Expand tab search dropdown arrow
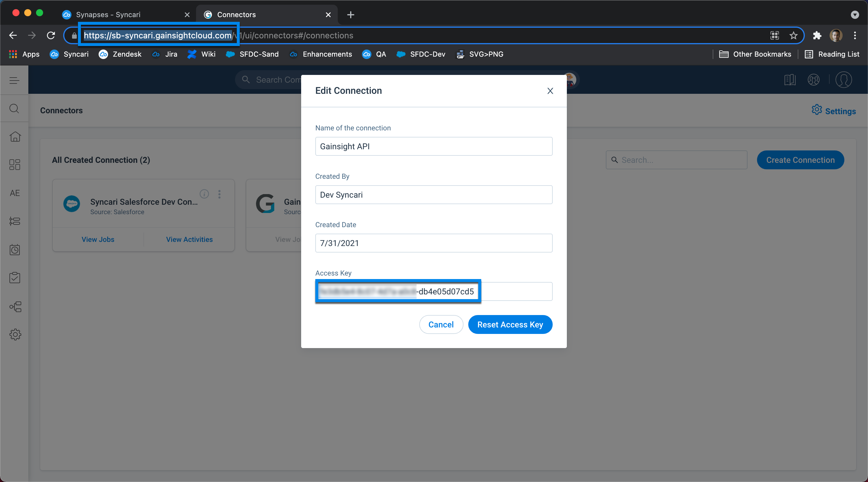Viewport: 868px width, 482px height. 854,15
